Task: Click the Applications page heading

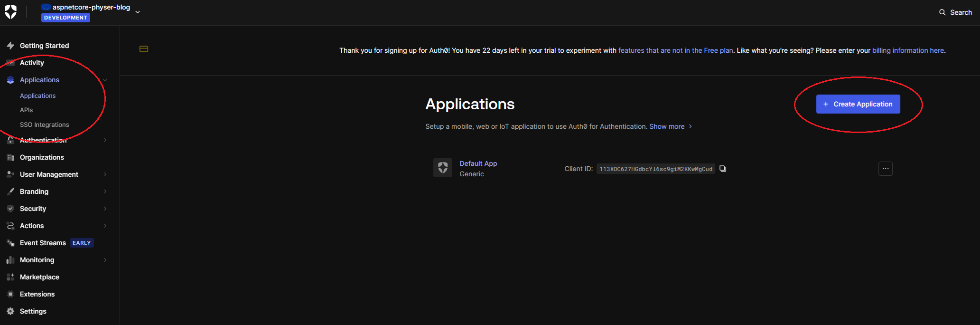Action: point(470,104)
